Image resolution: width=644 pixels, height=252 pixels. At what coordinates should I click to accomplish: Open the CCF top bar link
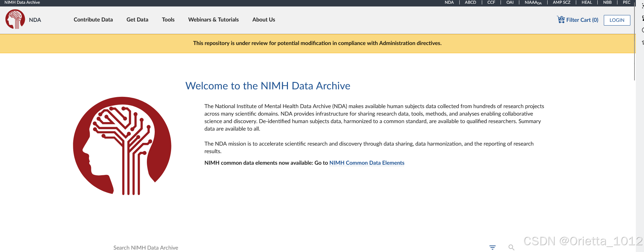point(491,2)
